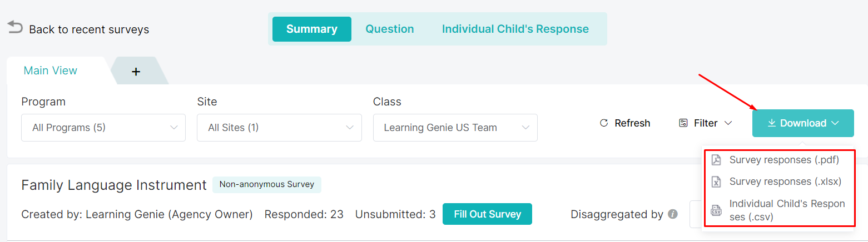The width and height of the screenshot is (868, 242).
Task: Switch to the Question tab
Action: [389, 29]
